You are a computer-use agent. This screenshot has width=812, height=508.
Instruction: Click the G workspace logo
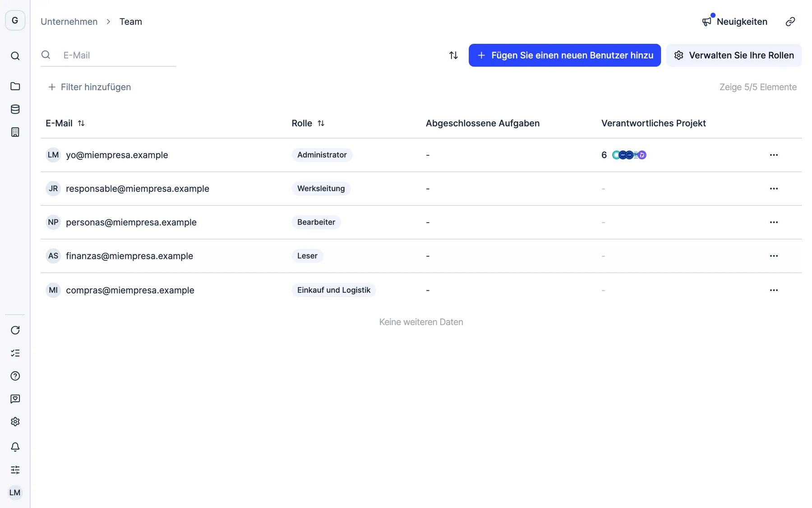tap(15, 20)
